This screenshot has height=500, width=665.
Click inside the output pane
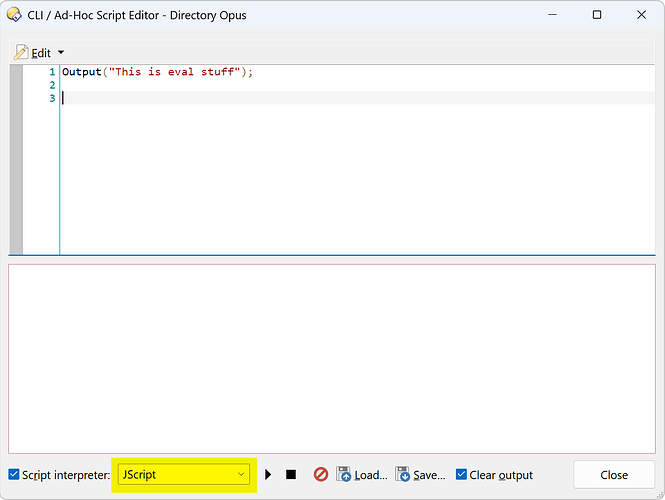pyautogui.click(x=332, y=359)
